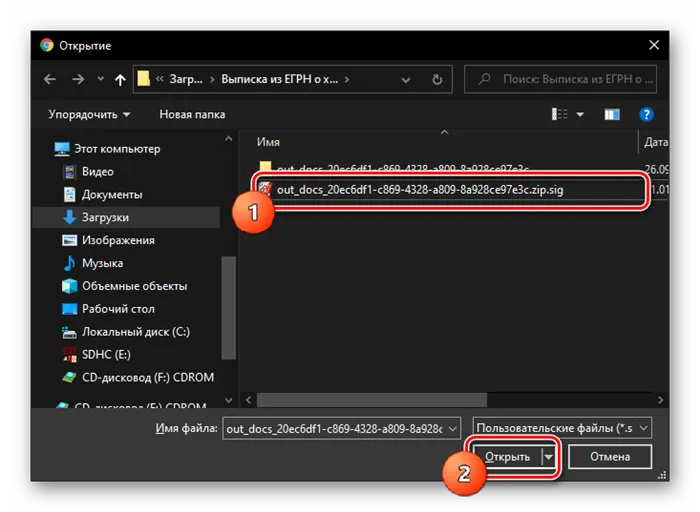Open the address bar history dropdown
The height and width of the screenshot is (512, 700).
coord(405,80)
